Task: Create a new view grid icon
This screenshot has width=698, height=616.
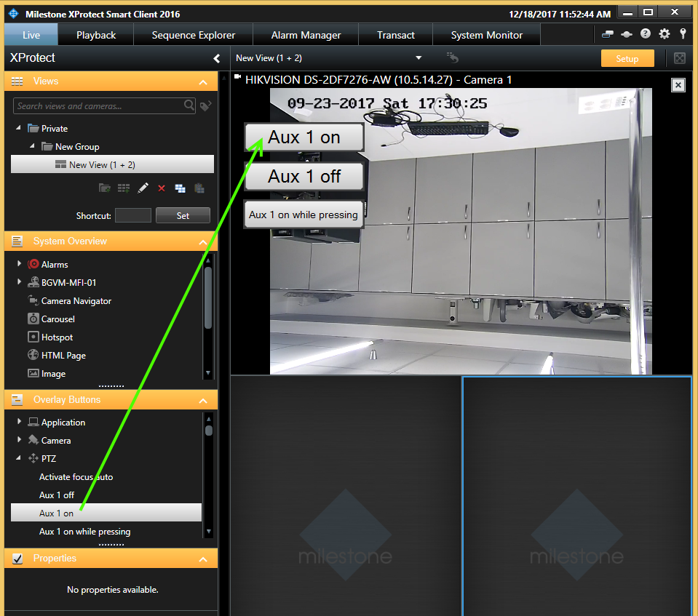Action: point(124,188)
